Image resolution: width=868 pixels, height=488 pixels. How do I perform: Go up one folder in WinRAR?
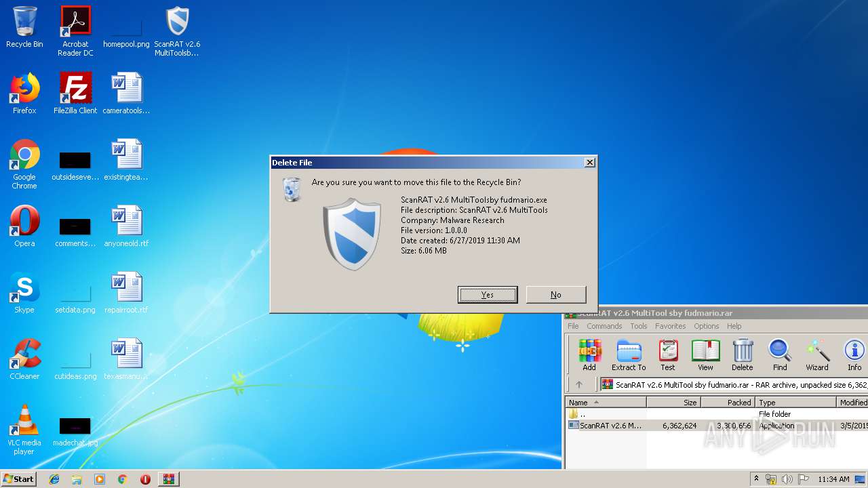click(579, 384)
